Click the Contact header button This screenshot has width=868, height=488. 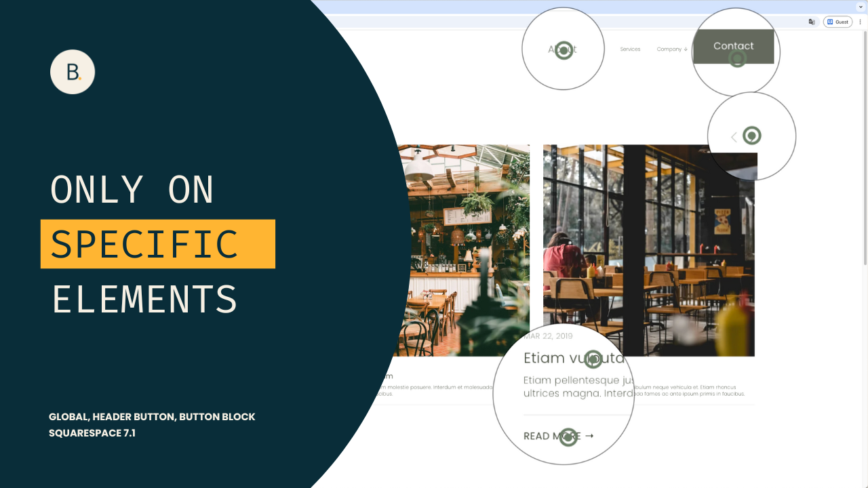pos(733,46)
